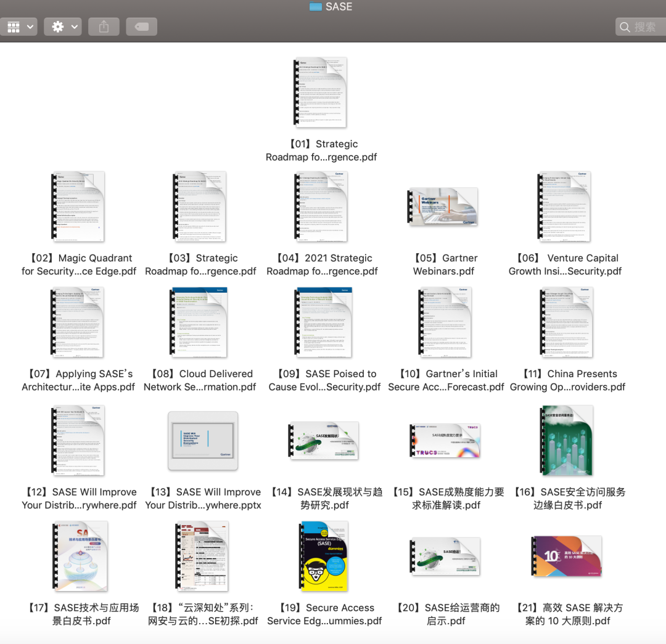Select the 【19】 SASE for Dummies PDF icon
Image resolution: width=666 pixels, height=644 pixels.
[324, 556]
